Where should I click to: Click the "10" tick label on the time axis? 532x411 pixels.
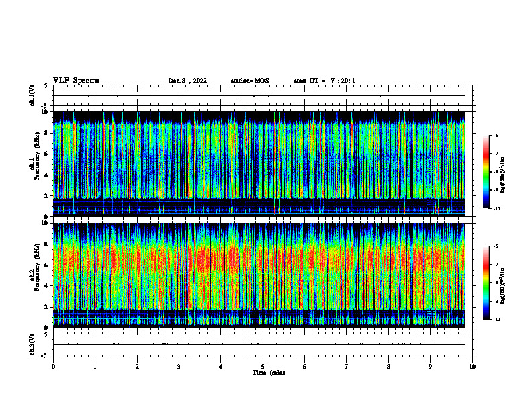point(472,367)
